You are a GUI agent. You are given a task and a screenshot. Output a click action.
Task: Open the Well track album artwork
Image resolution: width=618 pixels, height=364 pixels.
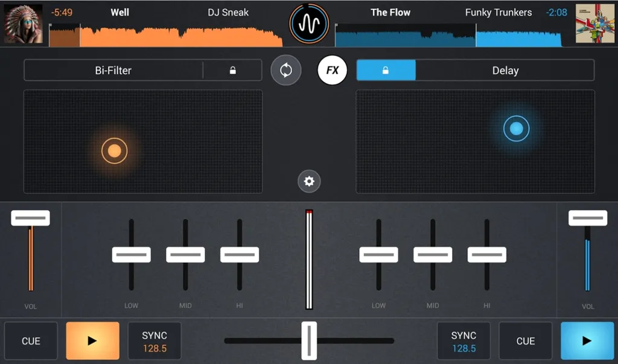pos(24,24)
